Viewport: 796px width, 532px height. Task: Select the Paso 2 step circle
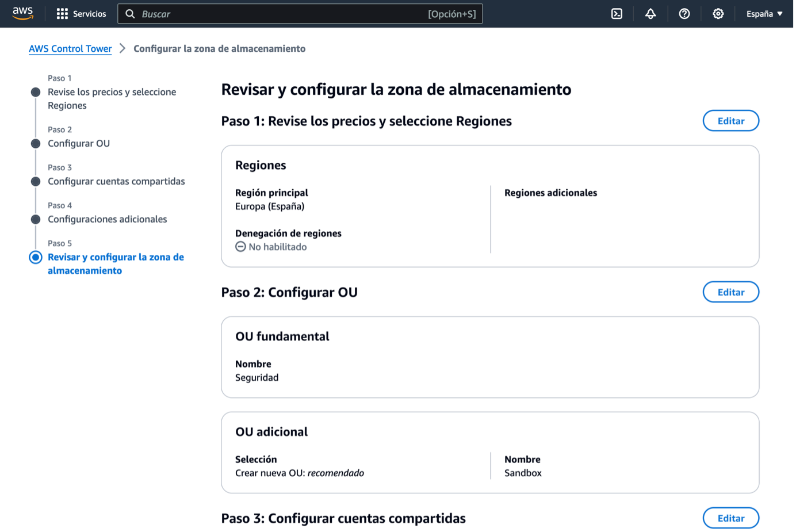(x=36, y=143)
